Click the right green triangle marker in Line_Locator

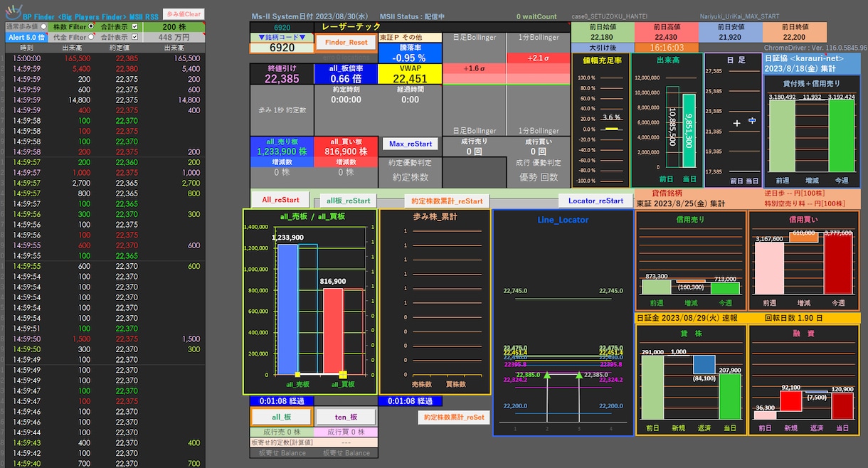[578, 375]
